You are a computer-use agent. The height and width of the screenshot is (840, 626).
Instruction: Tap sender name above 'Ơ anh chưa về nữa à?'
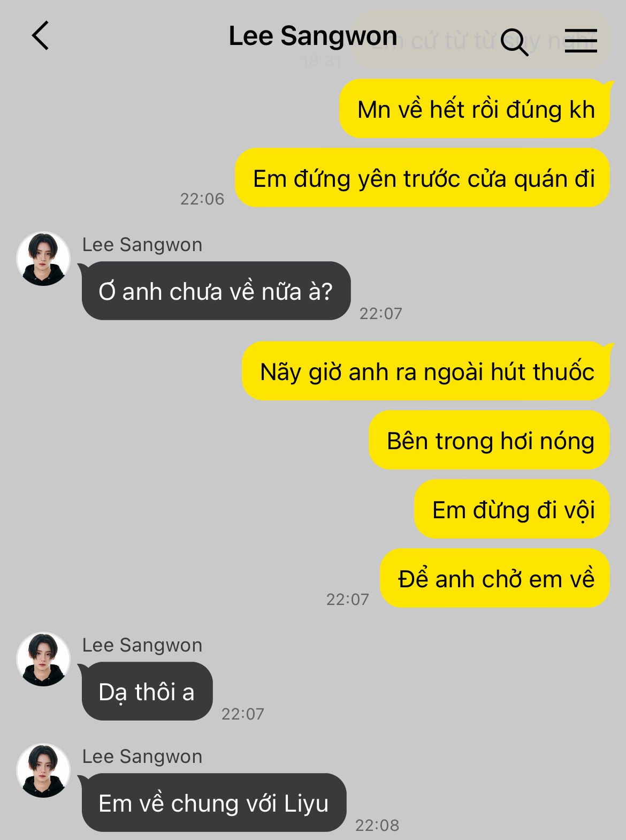142,245
